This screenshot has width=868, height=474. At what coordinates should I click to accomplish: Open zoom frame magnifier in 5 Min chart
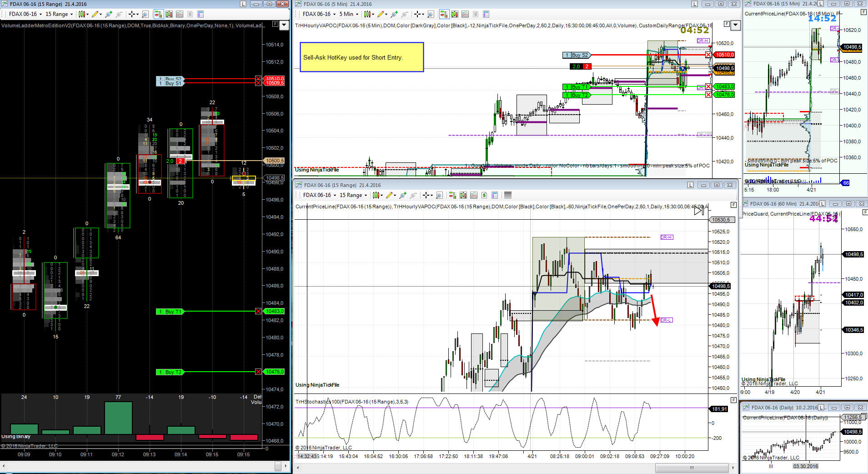[431, 14]
